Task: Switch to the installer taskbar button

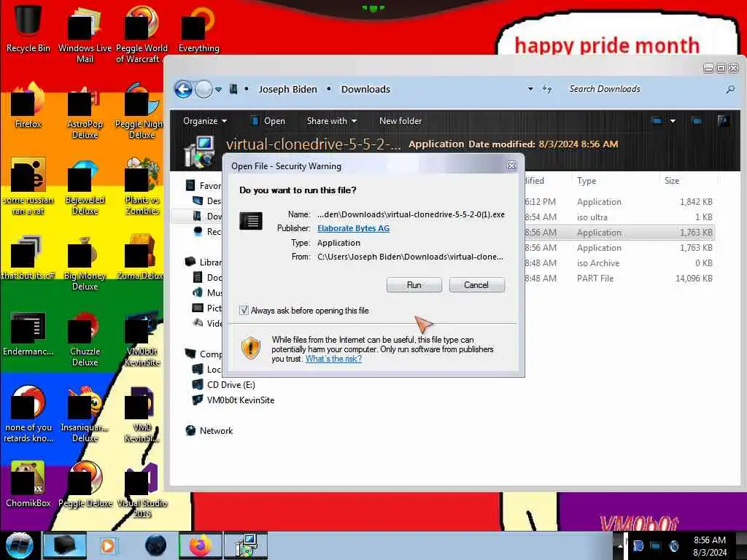Action: 247,545
